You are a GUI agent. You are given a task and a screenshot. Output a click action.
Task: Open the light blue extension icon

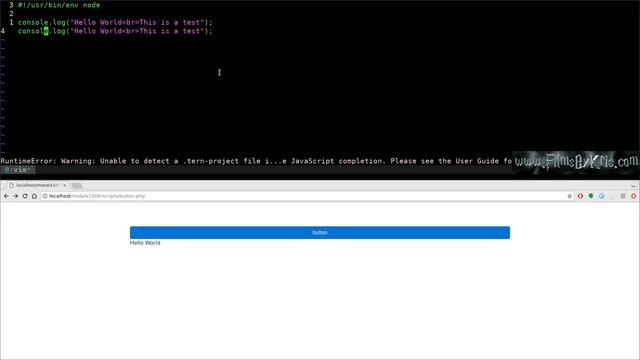coord(602,196)
